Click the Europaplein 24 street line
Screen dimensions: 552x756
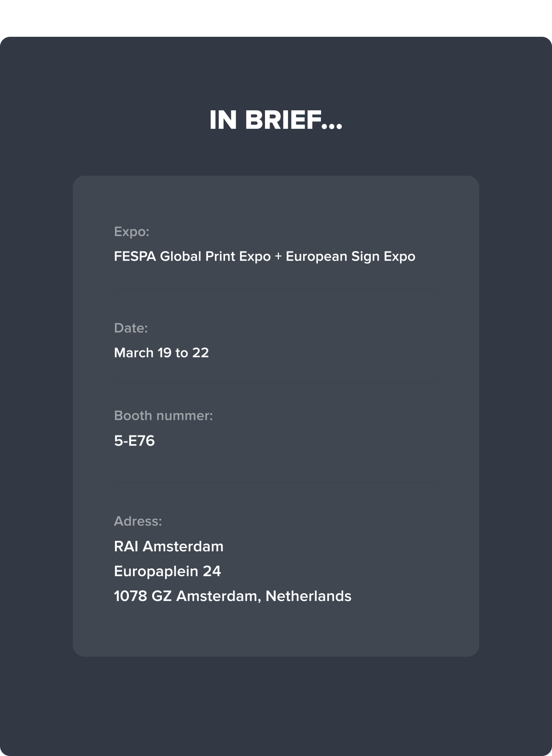(167, 571)
